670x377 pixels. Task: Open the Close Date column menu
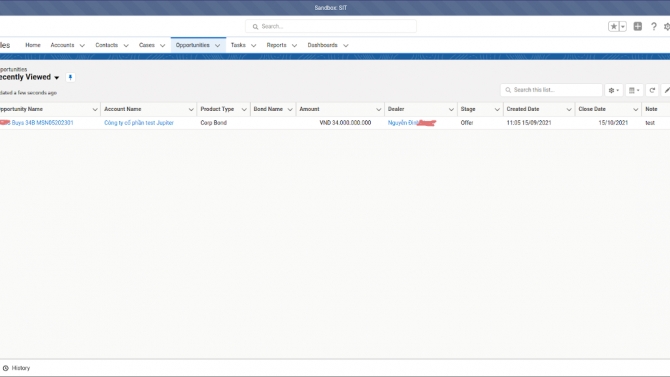tap(636, 109)
